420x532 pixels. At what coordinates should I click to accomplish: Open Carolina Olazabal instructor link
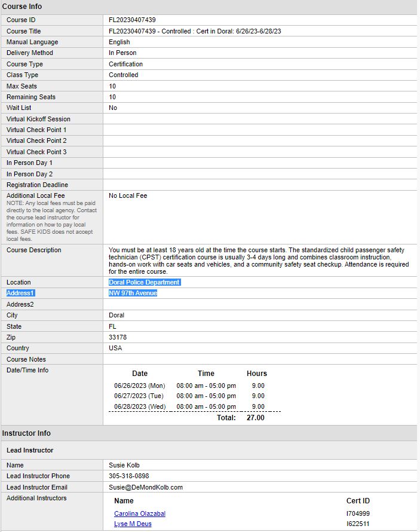click(x=140, y=513)
